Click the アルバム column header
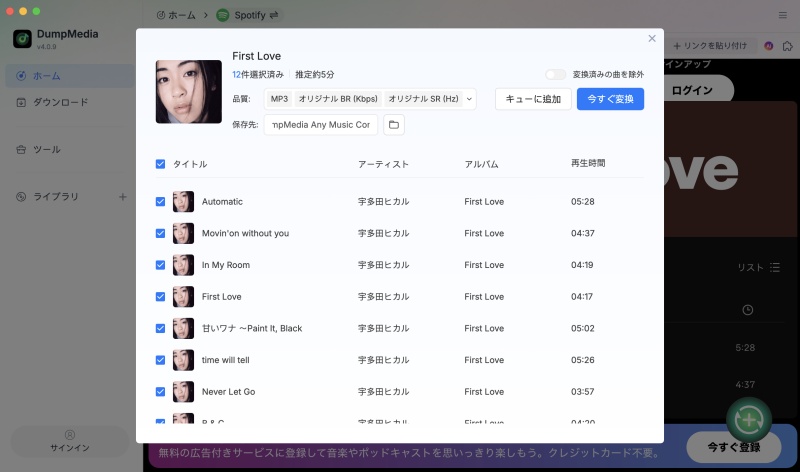 pos(481,164)
